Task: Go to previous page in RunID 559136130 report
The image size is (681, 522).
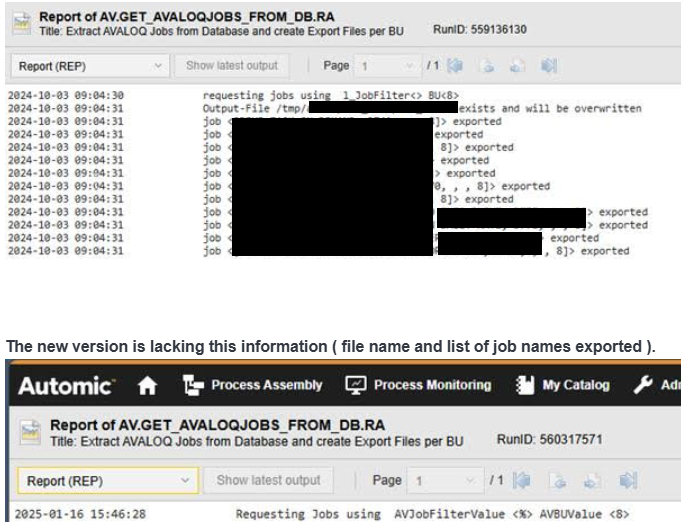Action: (x=488, y=66)
